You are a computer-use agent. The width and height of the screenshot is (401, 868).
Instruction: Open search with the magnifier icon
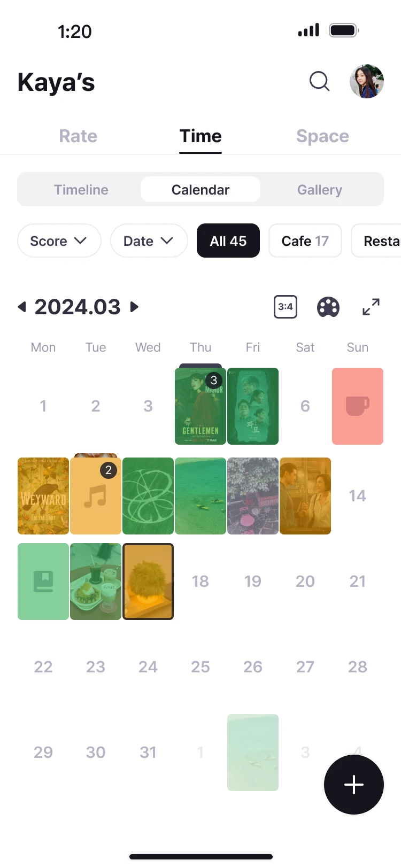[320, 82]
